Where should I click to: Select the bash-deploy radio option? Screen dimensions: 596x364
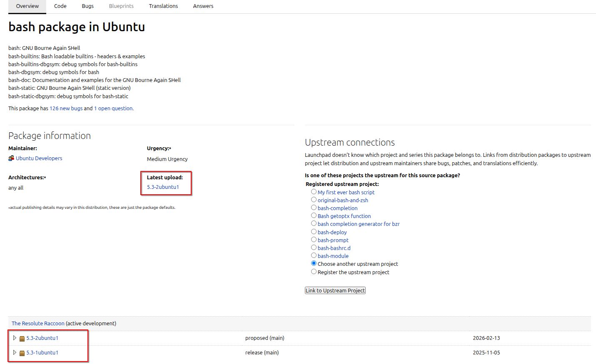pos(314,232)
